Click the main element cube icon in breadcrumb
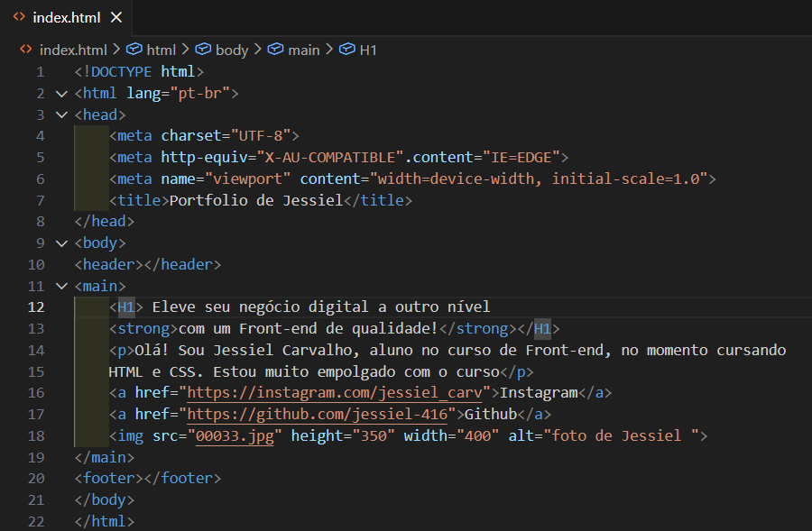812x531 pixels. 275,50
